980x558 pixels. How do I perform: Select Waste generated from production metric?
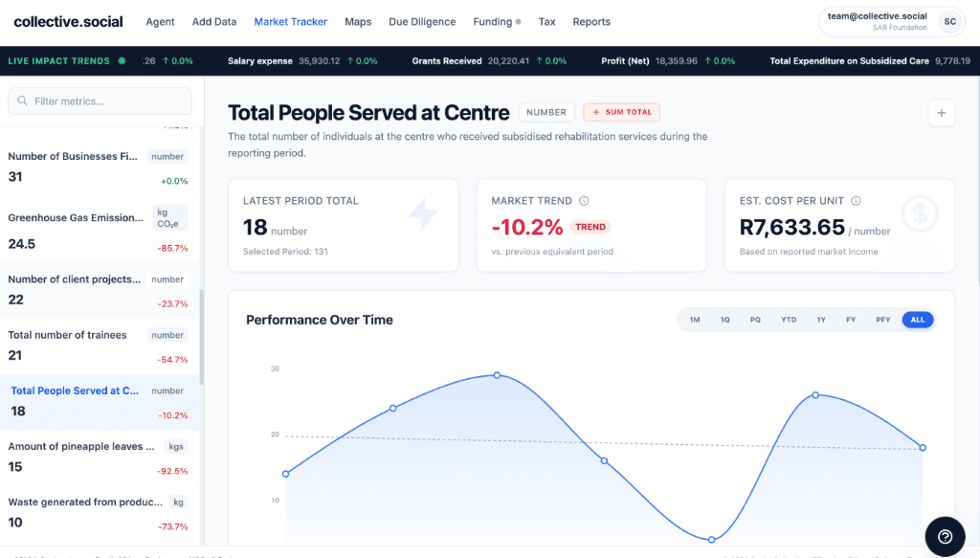[x=100, y=514]
